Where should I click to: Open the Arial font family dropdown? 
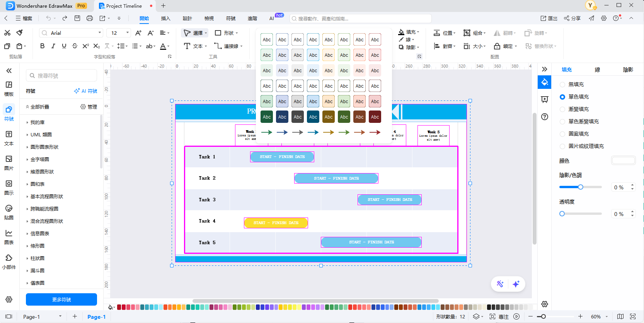pos(71,33)
